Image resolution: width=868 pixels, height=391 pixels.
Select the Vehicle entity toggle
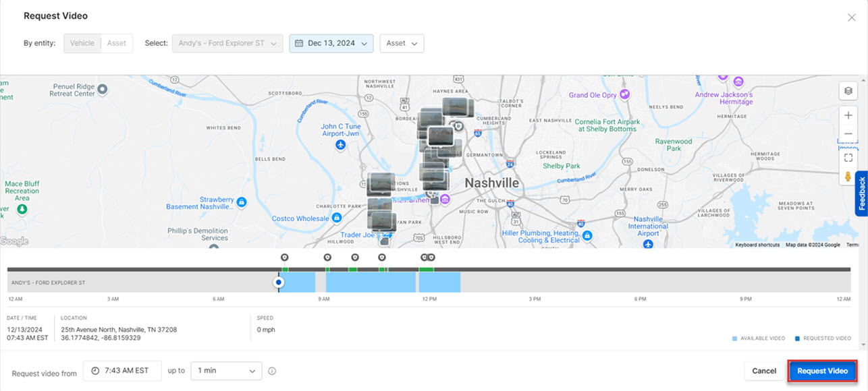(82, 42)
